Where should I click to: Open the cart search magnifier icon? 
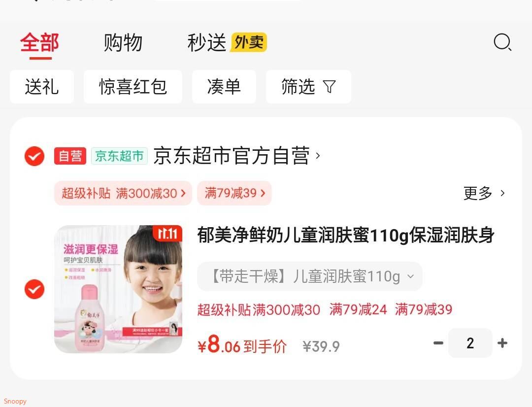point(502,42)
